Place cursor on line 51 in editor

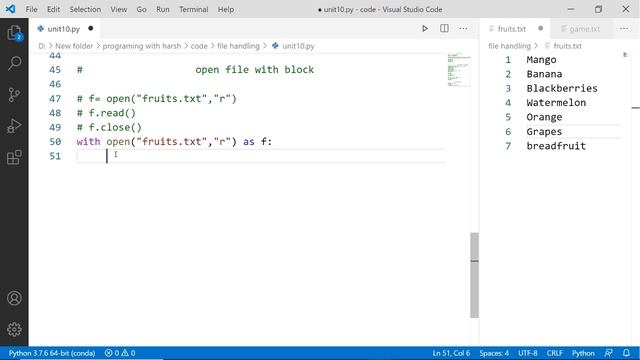[261, 156]
